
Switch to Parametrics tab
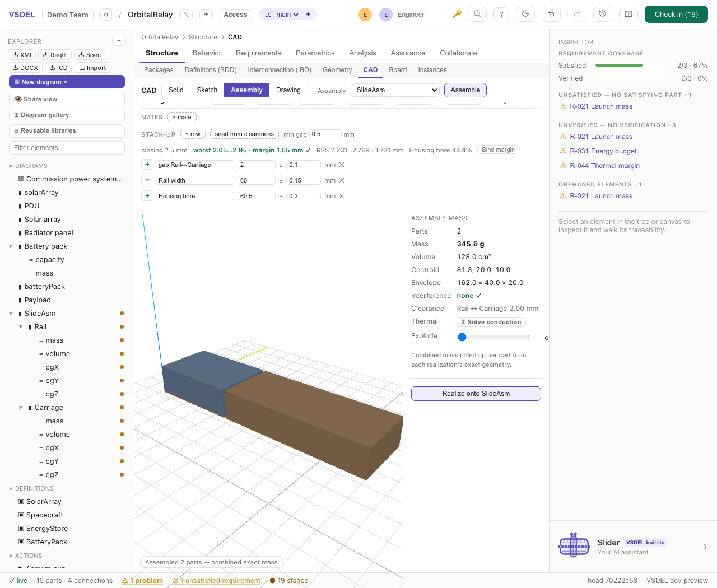pos(315,53)
